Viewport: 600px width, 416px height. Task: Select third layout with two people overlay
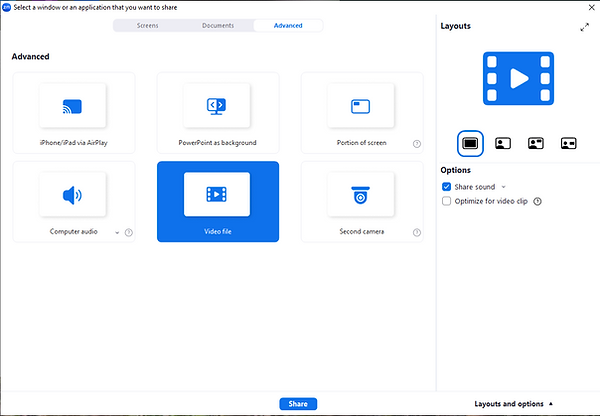(x=536, y=144)
